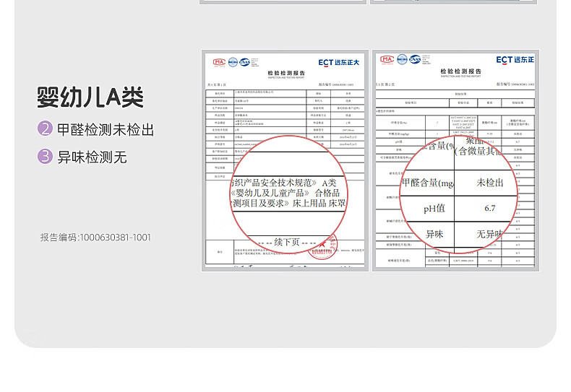
Task: Click the CNAS mark on first report
Action: click(244, 62)
